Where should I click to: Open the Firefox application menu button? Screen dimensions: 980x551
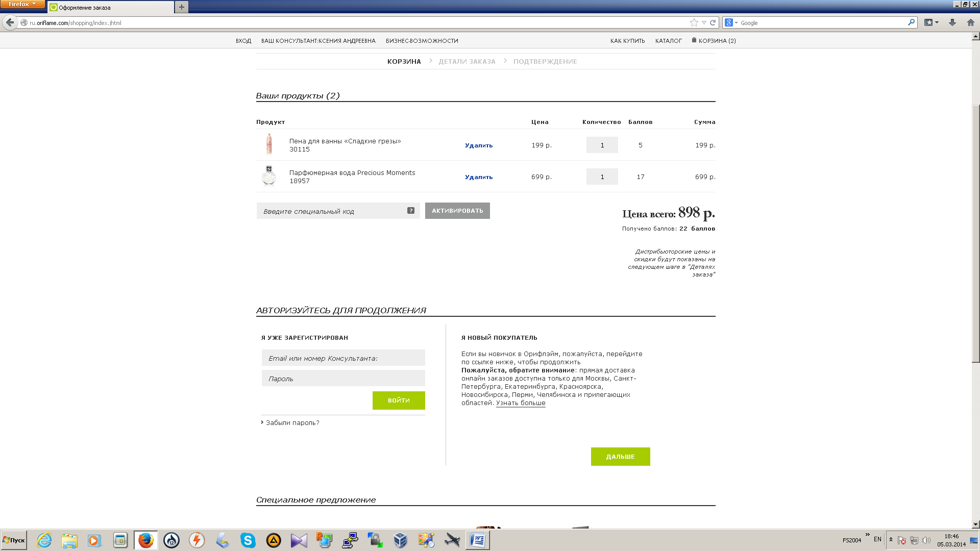tap(22, 4)
